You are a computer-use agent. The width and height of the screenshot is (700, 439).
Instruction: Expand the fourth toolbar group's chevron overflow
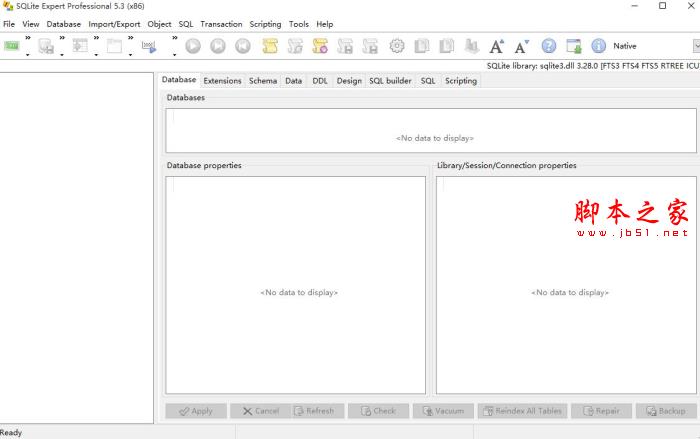(x=130, y=38)
